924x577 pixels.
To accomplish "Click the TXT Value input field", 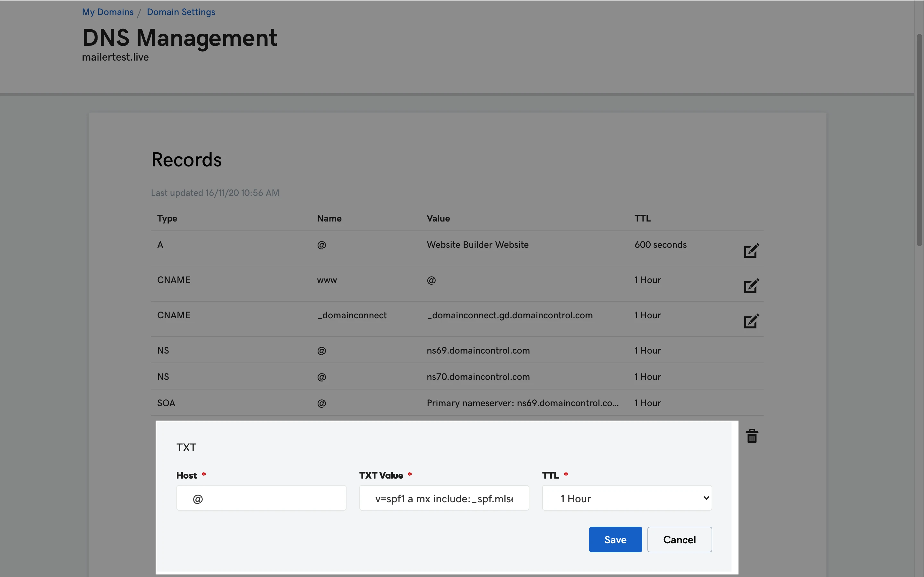I will coord(444,498).
